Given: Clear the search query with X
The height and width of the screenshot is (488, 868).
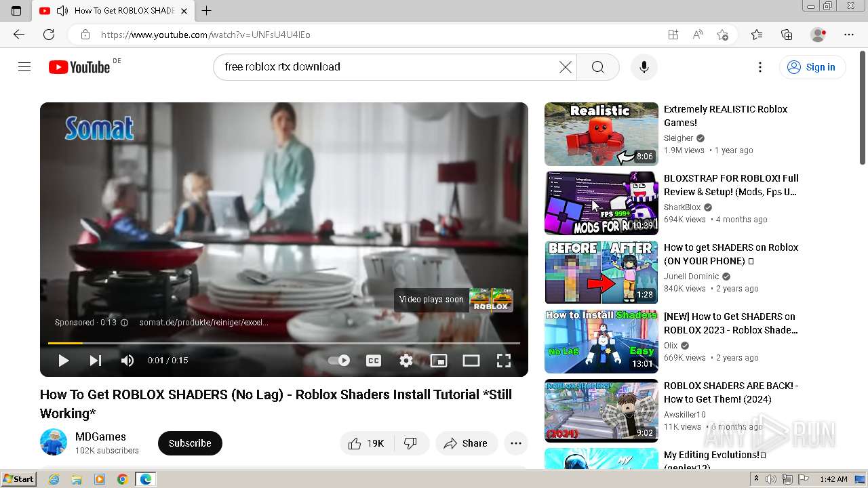Looking at the screenshot, I should coord(565,67).
